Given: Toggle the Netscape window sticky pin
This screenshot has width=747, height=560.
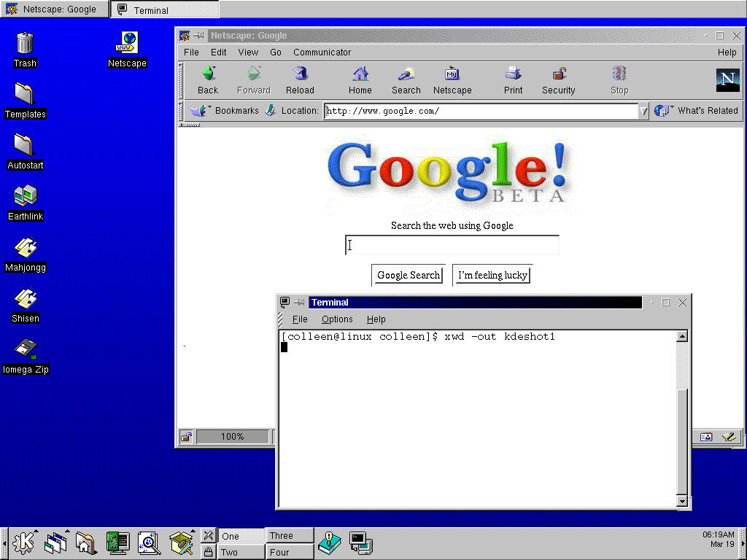Looking at the screenshot, I should (198, 35).
